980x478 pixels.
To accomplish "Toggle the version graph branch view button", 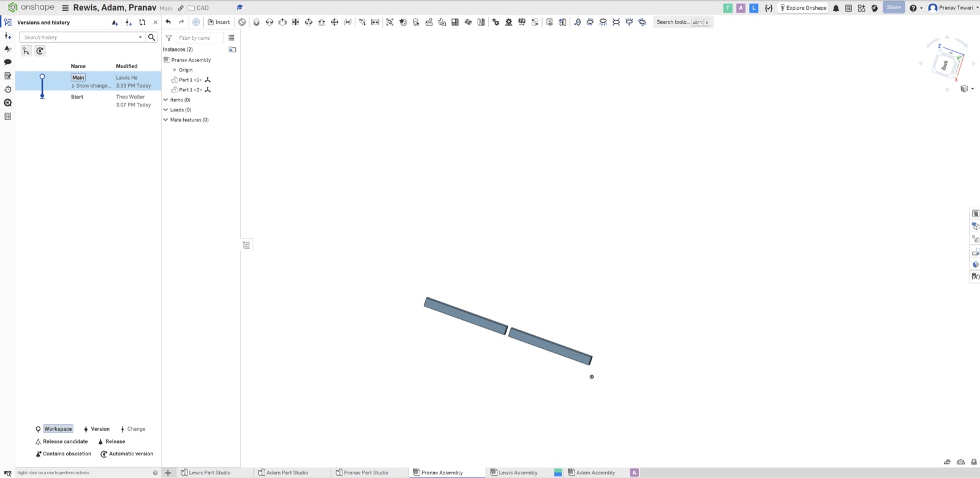I will click(26, 51).
